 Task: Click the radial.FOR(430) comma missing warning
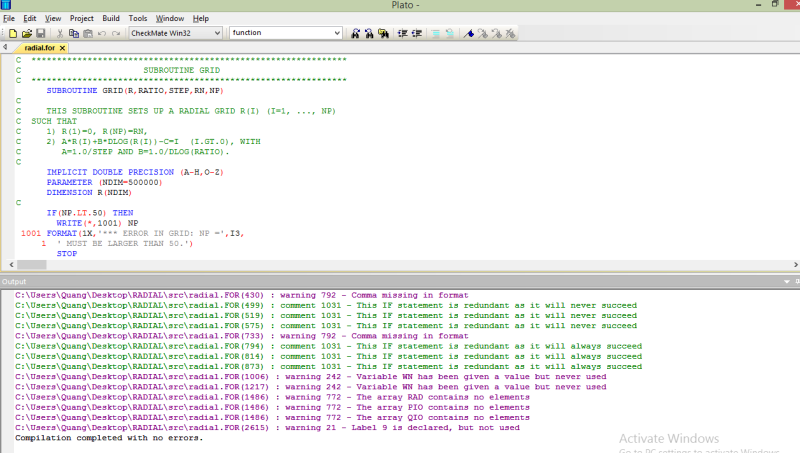point(241,295)
